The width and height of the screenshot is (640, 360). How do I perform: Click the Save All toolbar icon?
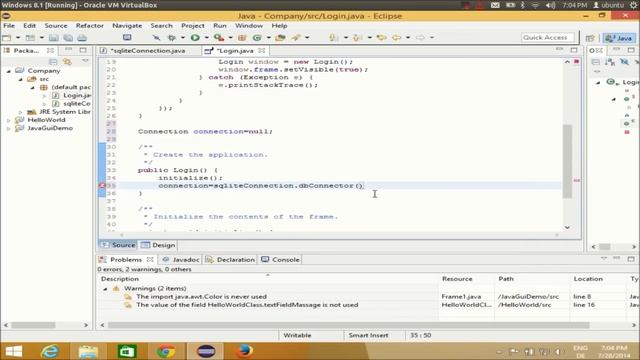point(68,38)
